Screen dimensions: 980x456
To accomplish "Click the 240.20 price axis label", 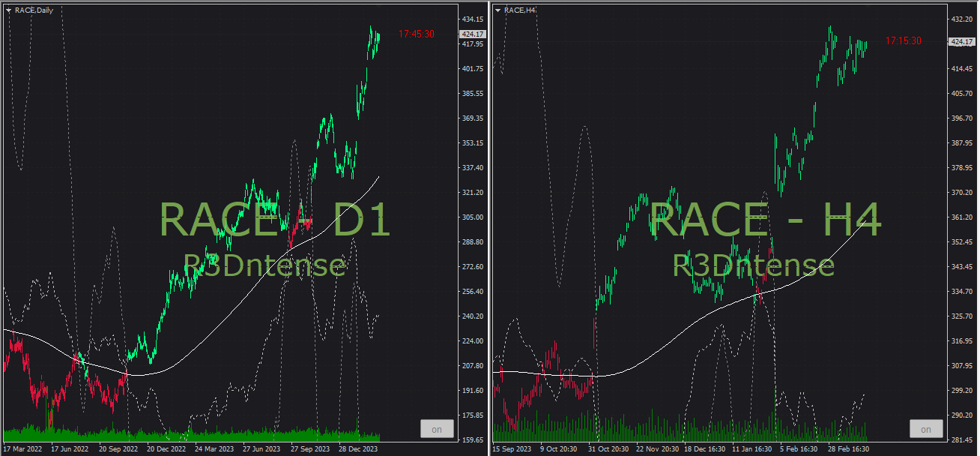I will (472, 316).
